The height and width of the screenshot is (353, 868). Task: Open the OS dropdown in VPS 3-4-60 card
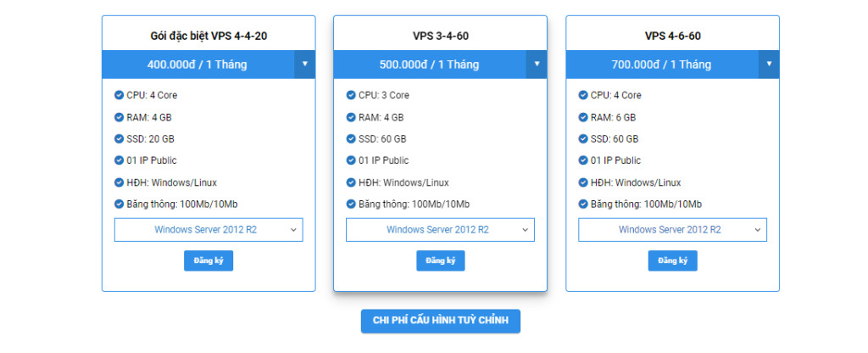pyautogui.click(x=440, y=230)
